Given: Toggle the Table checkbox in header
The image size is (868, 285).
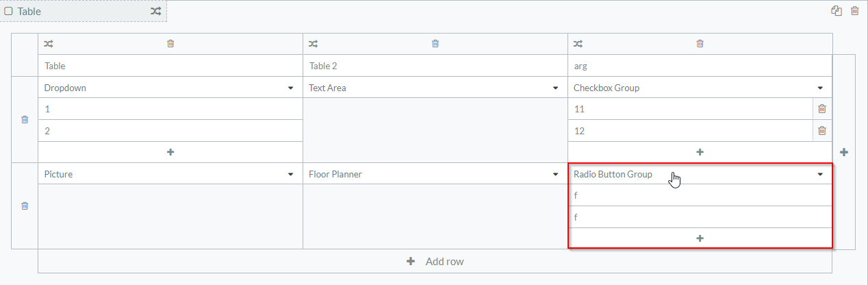Looking at the screenshot, I should coord(9,11).
